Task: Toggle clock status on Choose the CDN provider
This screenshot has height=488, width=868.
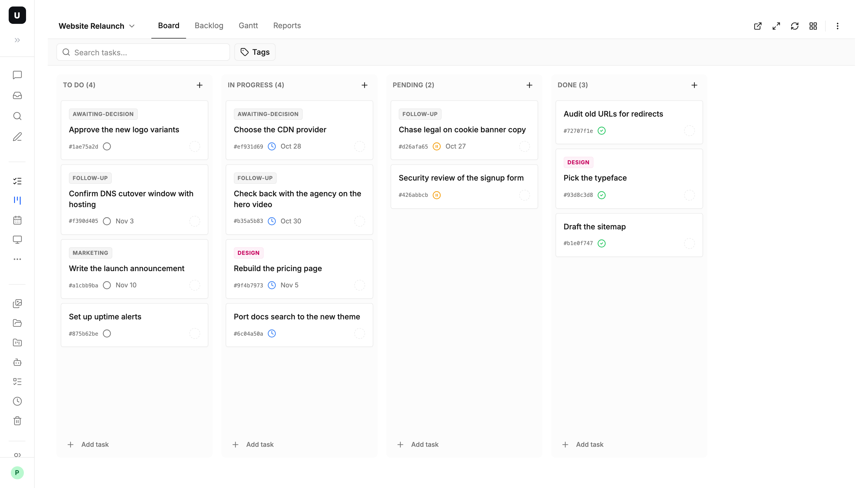Action: [272, 146]
